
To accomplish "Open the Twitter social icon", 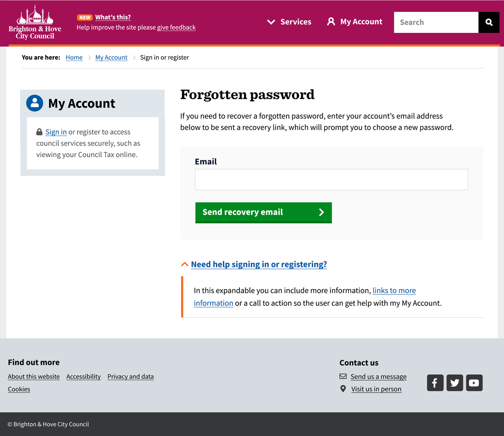I will tap(454, 383).
